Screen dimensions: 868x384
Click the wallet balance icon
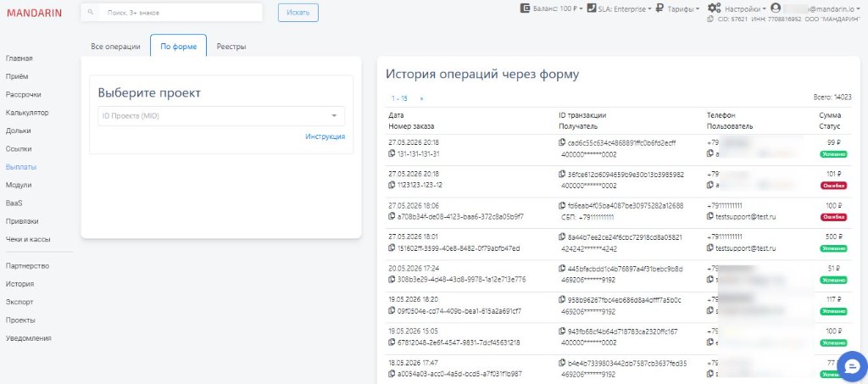tap(526, 8)
